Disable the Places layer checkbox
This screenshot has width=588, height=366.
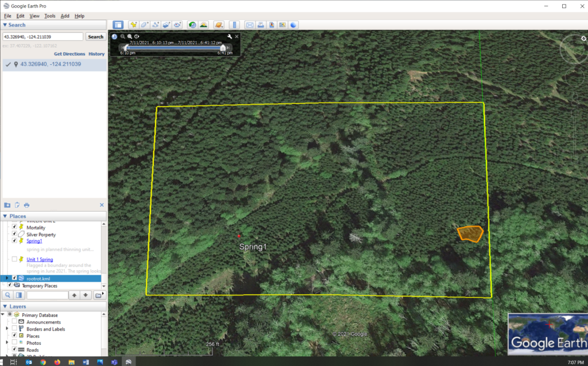coord(14,335)
